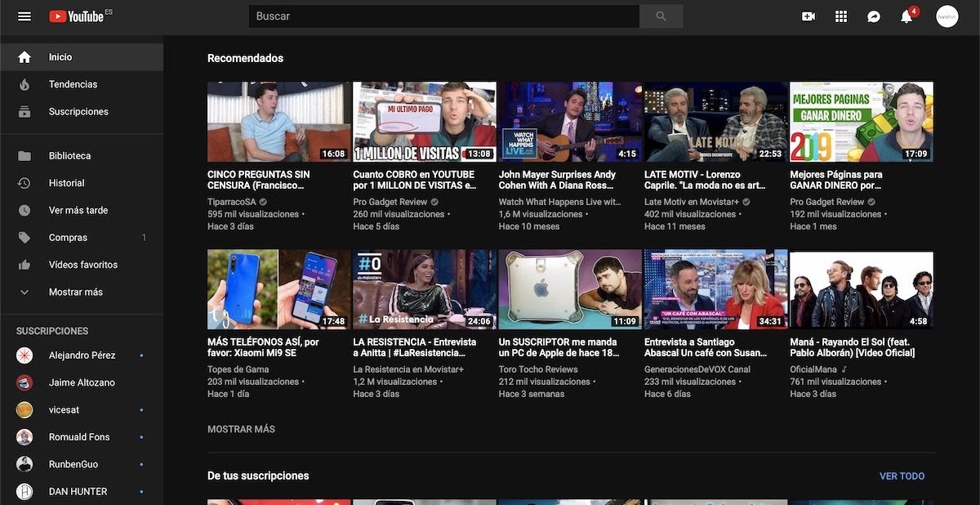The width and height of the screenshot is (980, 505).
Task: Click the search magnifier button
Action: pyautogui.click(x=661, y=16)
